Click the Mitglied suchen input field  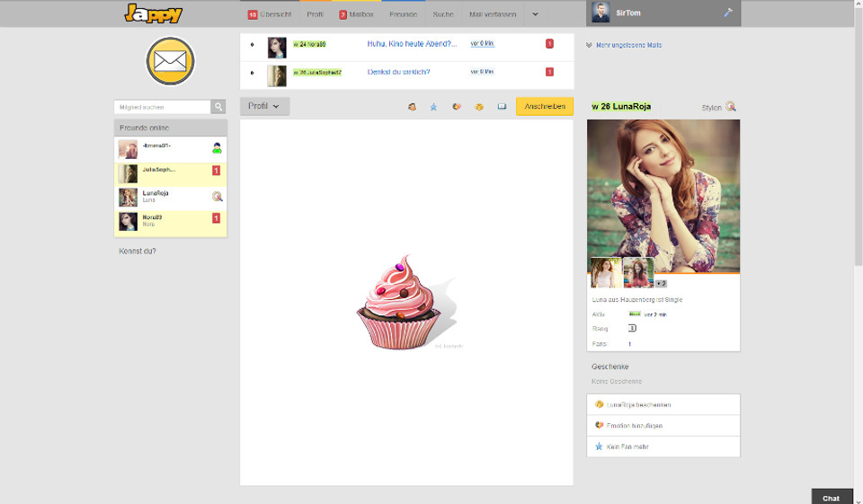(x=163, y=107)
